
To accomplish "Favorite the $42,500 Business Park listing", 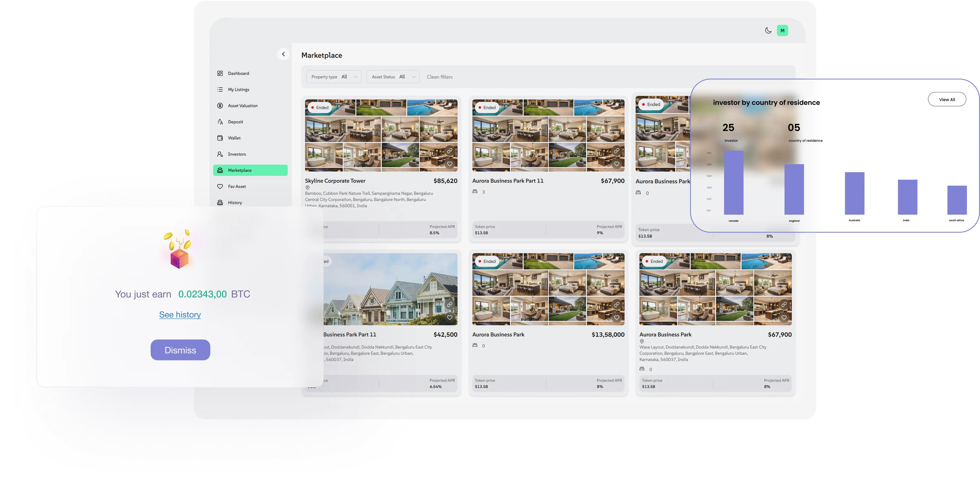I will (450, 317).
